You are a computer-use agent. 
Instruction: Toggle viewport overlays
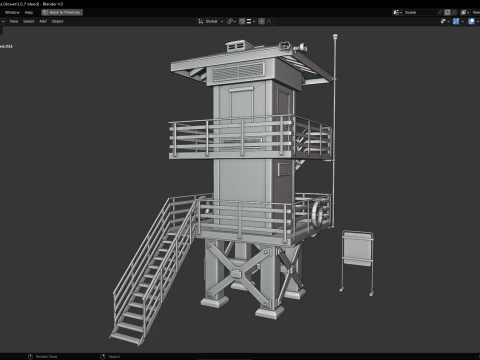[x=471, y=21]
